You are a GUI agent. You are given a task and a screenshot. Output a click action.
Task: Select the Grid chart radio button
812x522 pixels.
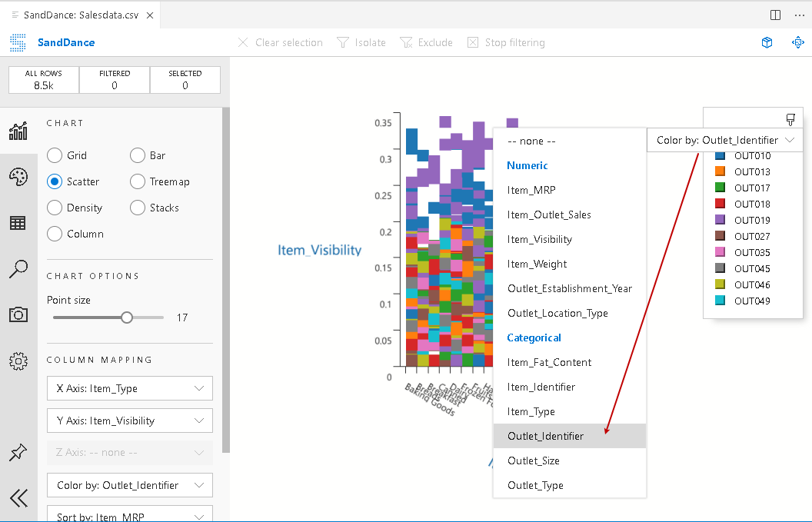coord(55,155)
